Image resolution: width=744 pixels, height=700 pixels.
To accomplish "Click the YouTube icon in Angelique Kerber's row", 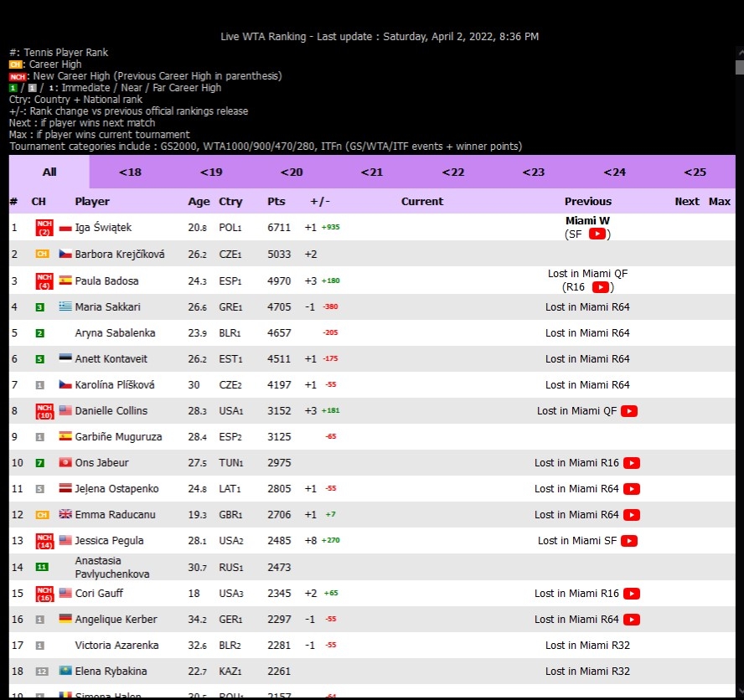I will coord(632,620).
